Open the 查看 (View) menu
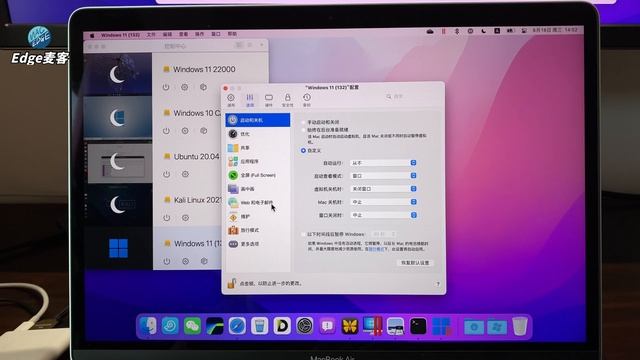Screen dimensions: 640x360 (x=184, y=35)
